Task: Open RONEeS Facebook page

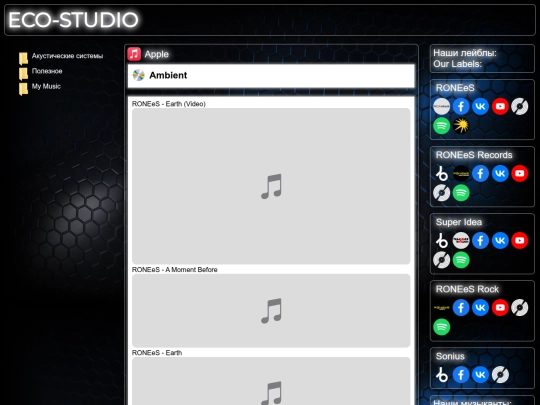Action: point(461,106)
